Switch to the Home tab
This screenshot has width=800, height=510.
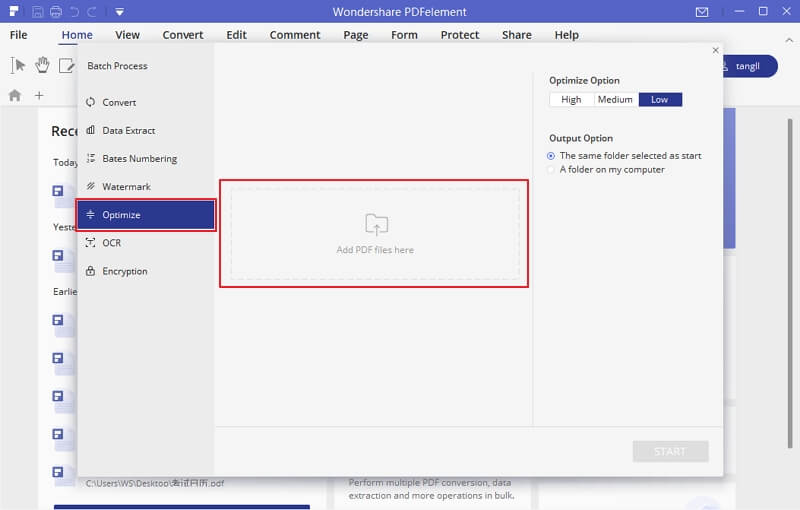pos(77,35)
